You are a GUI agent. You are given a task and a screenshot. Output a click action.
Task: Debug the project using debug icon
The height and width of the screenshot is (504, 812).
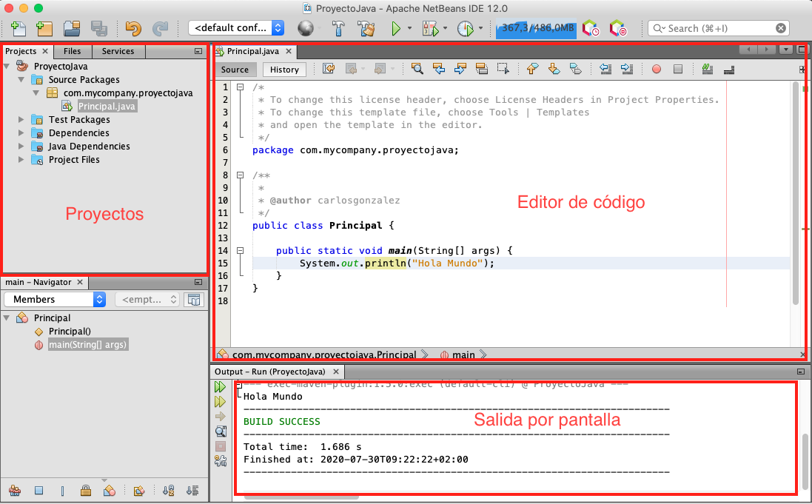coord(430,28)
